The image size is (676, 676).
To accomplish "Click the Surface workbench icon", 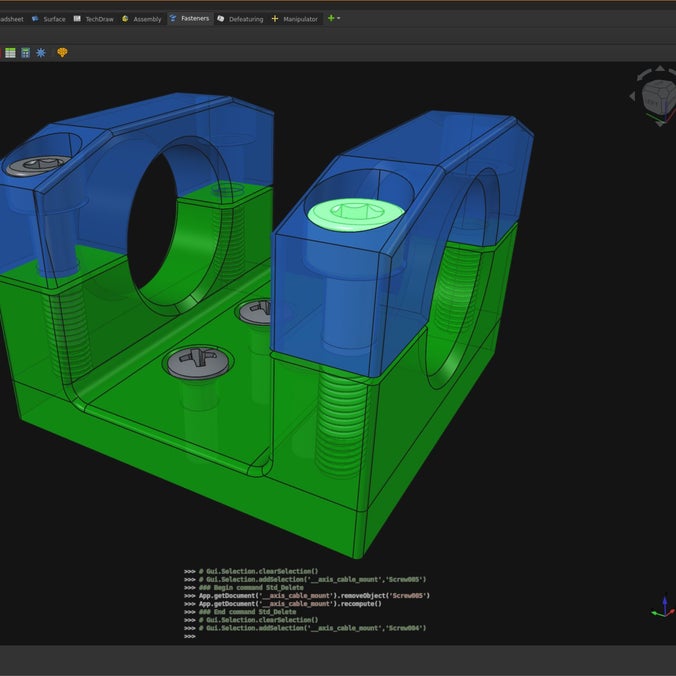I will click(x=35, y=19).
